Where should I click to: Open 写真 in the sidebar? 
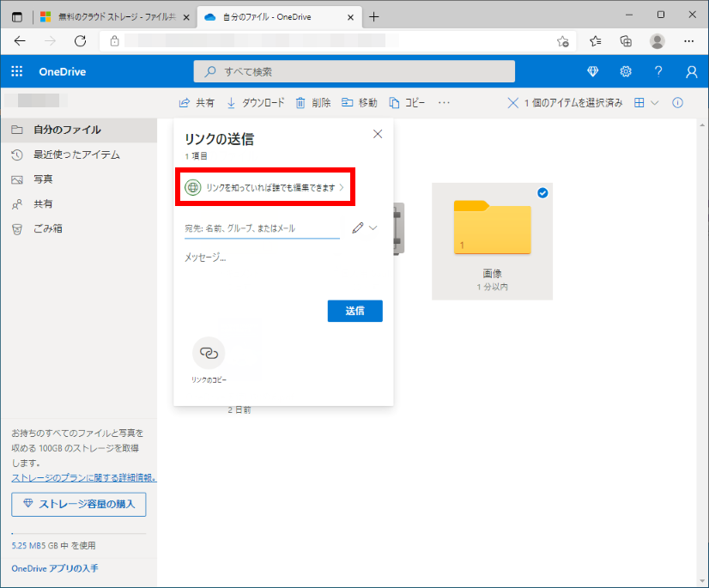click(x=79, y=179)
